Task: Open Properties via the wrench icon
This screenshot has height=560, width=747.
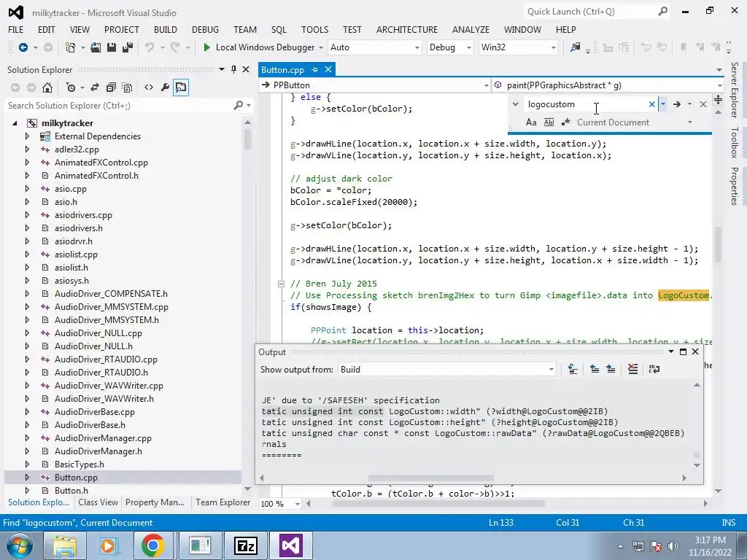Action: (165, 87)
